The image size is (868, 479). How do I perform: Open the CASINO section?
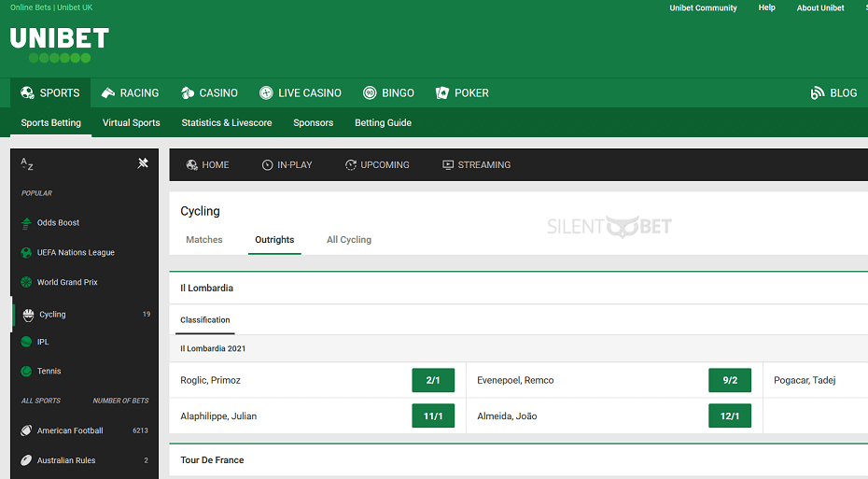[x=209, y=93]
